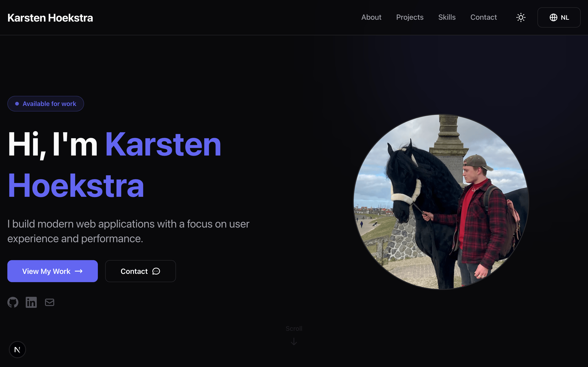Switch language using the NL toggle
Image resolution: width=588 pixels, height=367 pixels.
(x=559, y=17)
